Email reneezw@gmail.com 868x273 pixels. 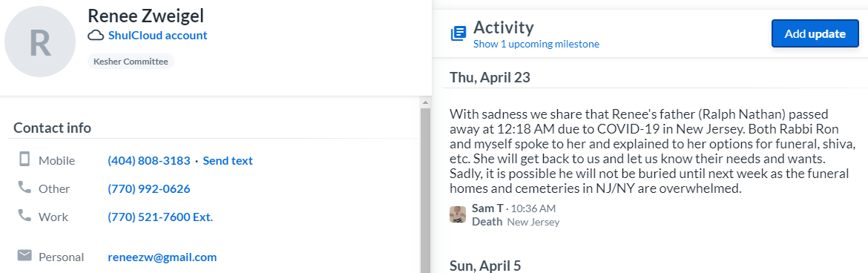[162, 257]
